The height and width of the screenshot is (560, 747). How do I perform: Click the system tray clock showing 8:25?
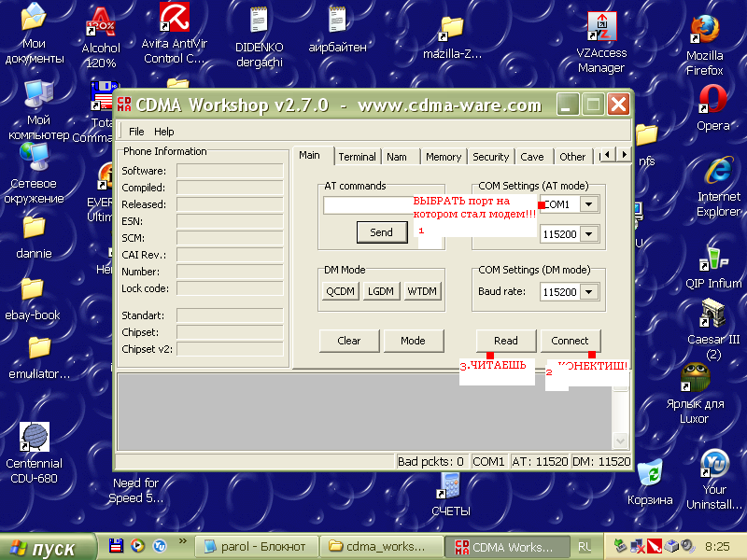pos(717,547)
